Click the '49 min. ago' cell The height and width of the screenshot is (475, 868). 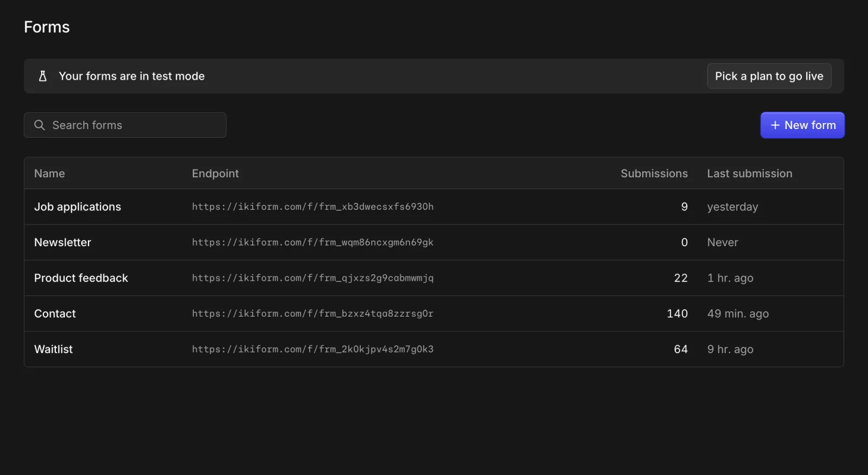[x=738, y=314]
